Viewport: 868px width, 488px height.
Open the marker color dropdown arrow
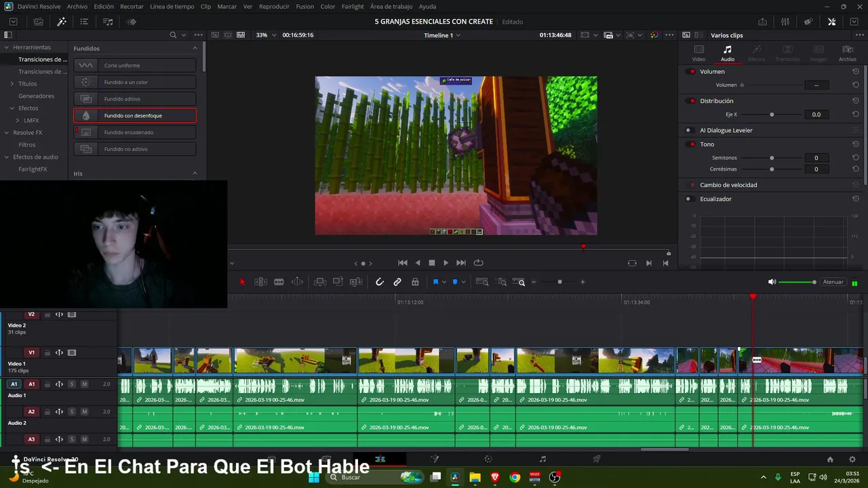point(464,282)
